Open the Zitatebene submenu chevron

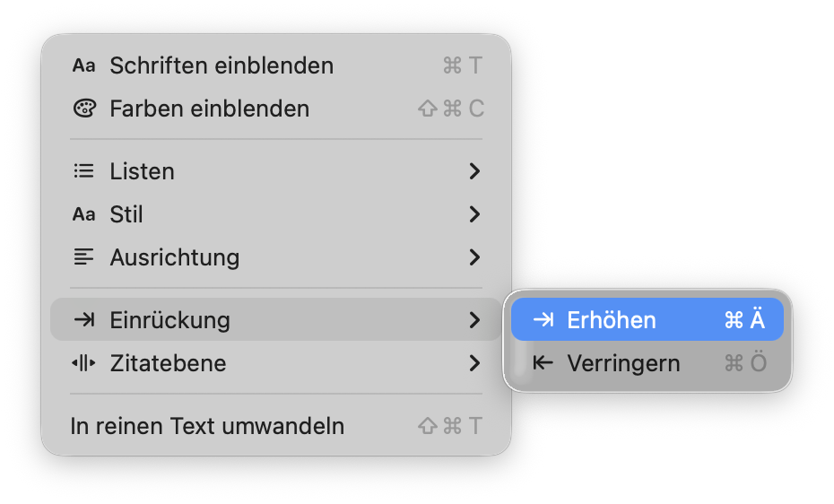click(474, 363)
